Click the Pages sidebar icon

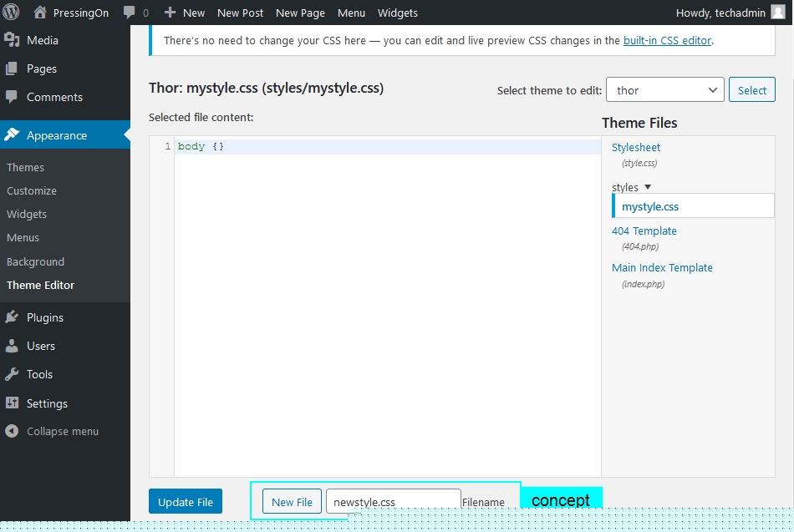click(x=12, y=68)
